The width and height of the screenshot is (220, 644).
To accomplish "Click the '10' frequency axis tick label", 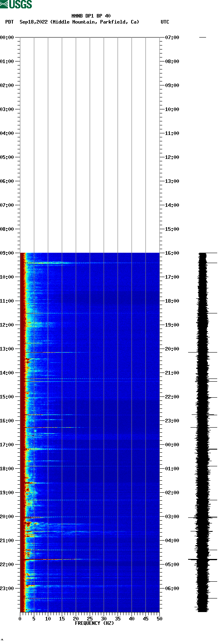I will (48, 619).
